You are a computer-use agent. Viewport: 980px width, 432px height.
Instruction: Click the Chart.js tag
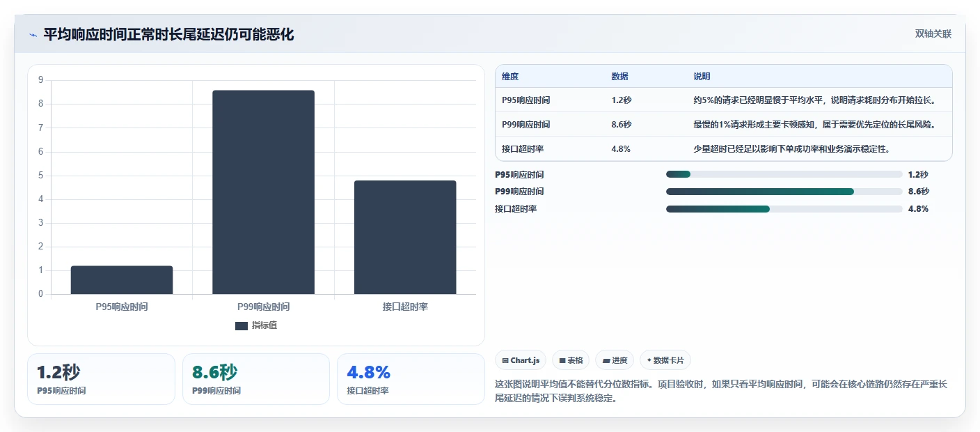click(521, 360)
